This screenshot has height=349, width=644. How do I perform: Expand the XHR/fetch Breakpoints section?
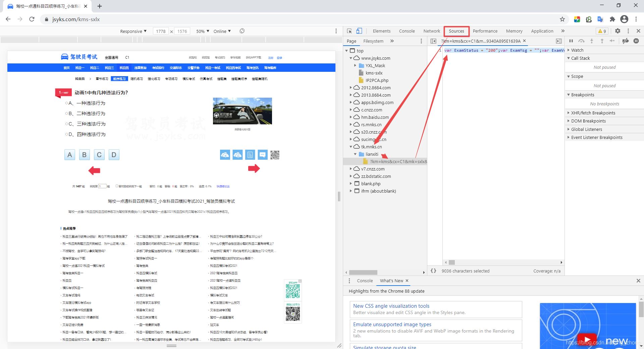[x=593, y=113]
